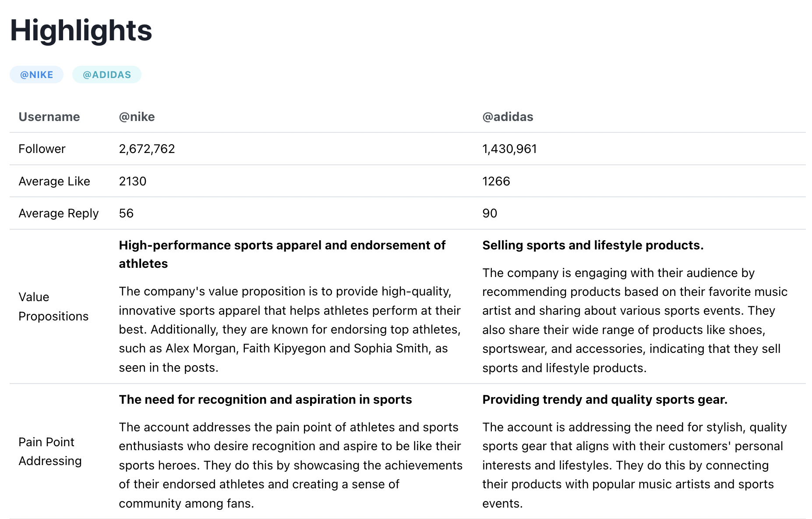Click the bold 'Selling sports and lifestyle products' heading
The width and height of the screenshot is (812, 519).
click(x=593, y=245)
